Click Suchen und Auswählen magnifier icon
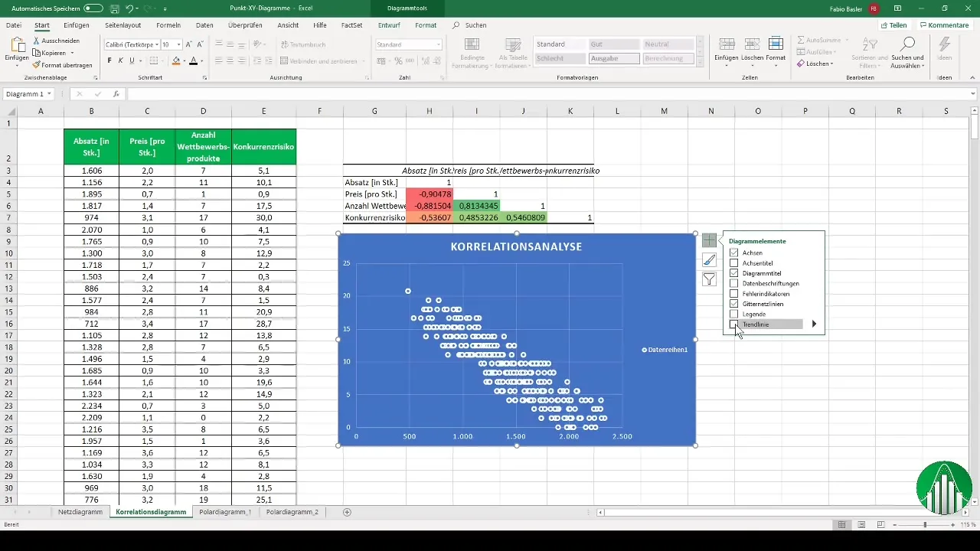This screenshot has height=551, width=980. [x=907, y=44]
